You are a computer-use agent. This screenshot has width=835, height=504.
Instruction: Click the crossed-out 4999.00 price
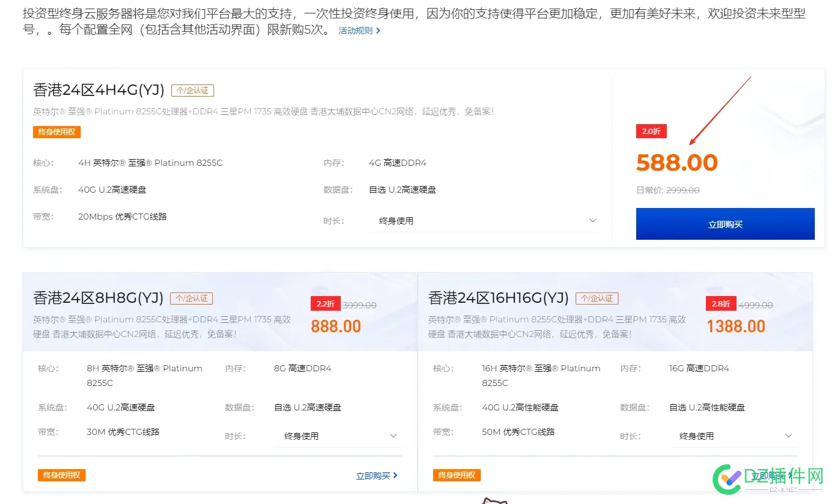tap(756, 305)
